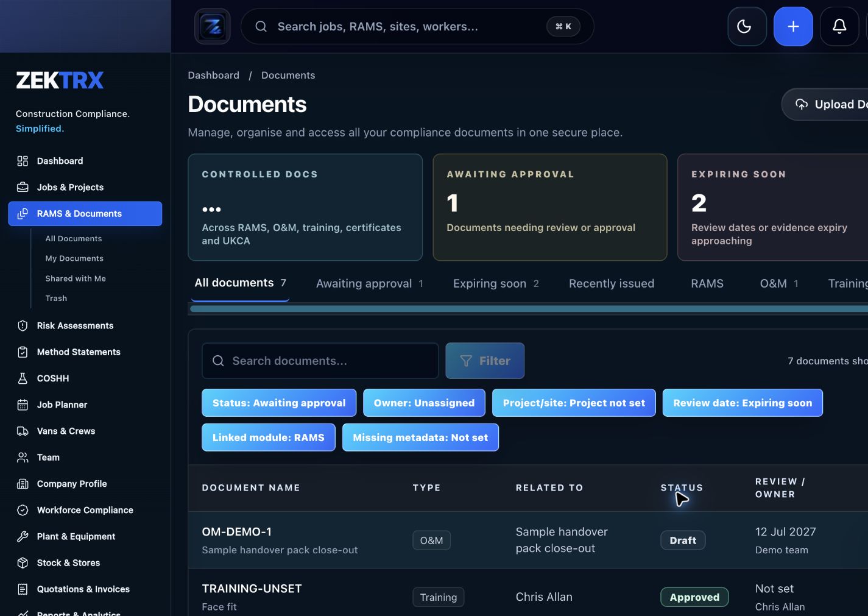Click the Search documents input field
The height and width of the screenshot is (616, 868).
pos(320,361)
